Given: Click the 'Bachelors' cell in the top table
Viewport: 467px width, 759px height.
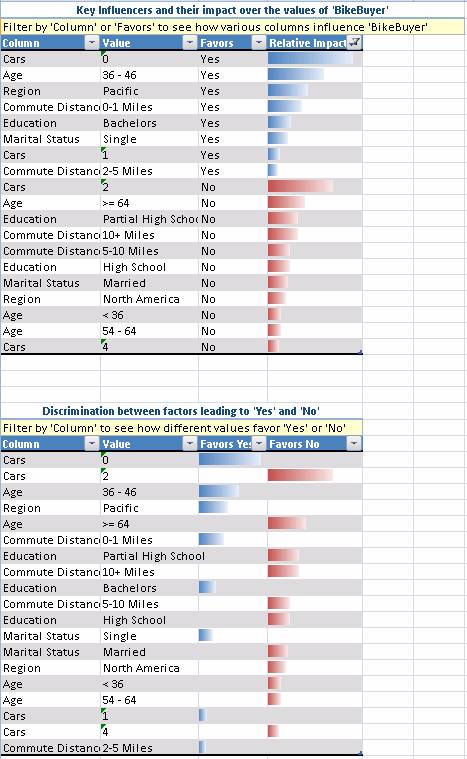Looking at the screenshot, I should [x=149, y=123].
